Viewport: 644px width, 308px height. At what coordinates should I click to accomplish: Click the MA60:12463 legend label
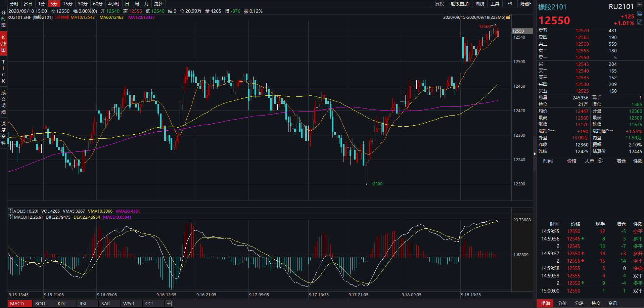(111, 17)
